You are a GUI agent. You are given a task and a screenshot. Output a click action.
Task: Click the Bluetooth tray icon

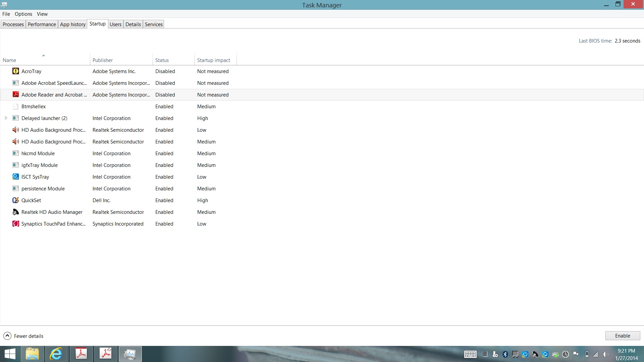coord(505,354)
